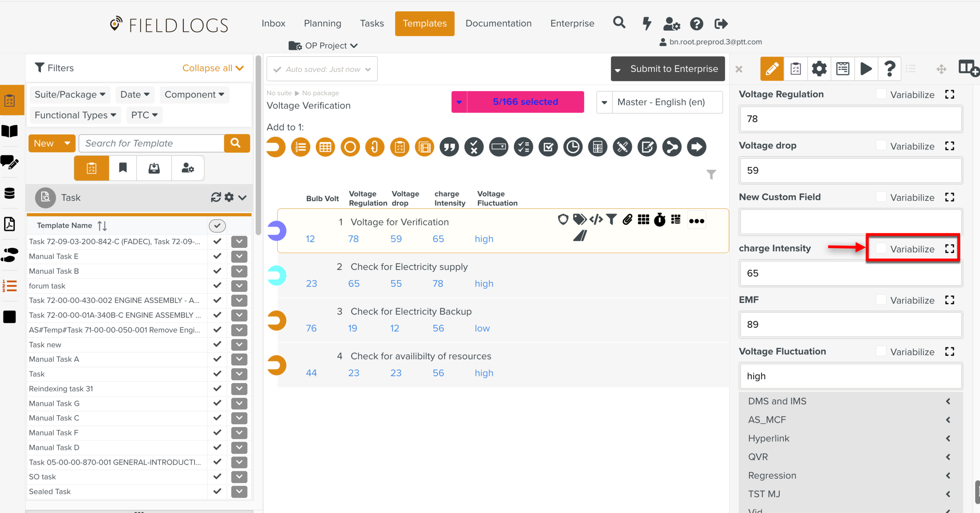Image resolution: width=980 pixels, height=513 pixels.
Task: Click the play preview icon in right toolbar
Action: tap(866, 69)
